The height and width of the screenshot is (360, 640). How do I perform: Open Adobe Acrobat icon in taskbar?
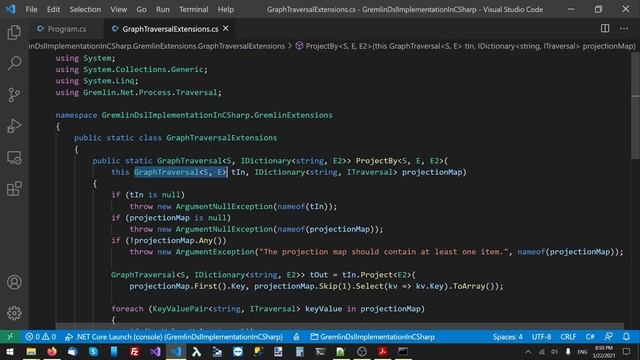point(382,351)
